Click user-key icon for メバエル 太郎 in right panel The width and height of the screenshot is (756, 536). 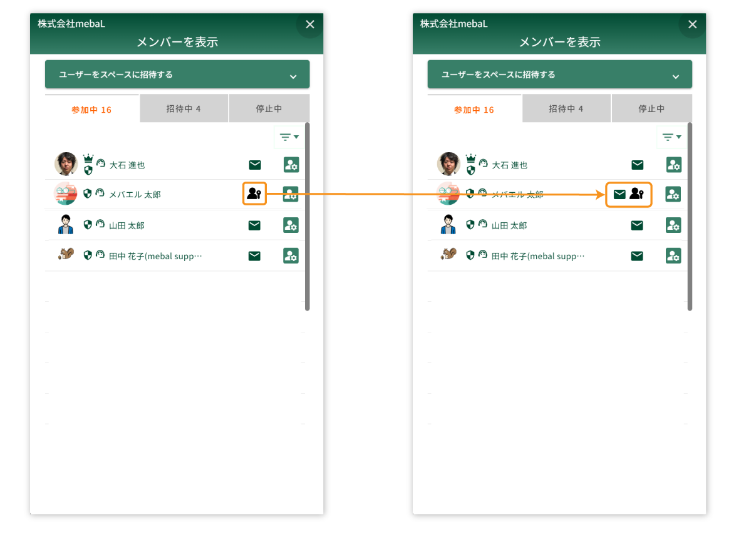tap(637, 194)
